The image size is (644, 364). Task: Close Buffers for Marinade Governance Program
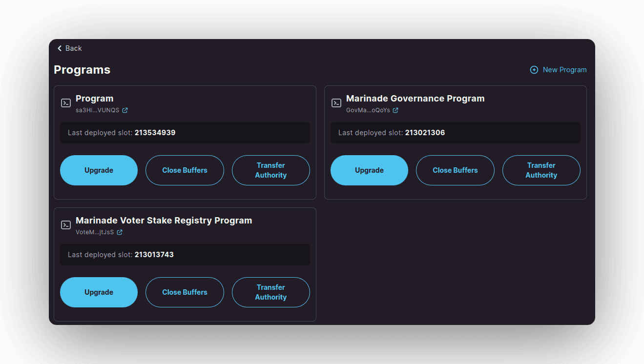point(455,170)
